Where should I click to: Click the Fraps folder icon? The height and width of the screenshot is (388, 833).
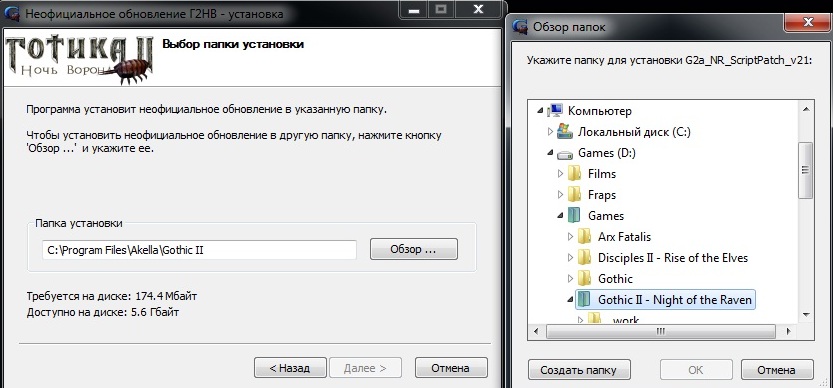point(574,195)
